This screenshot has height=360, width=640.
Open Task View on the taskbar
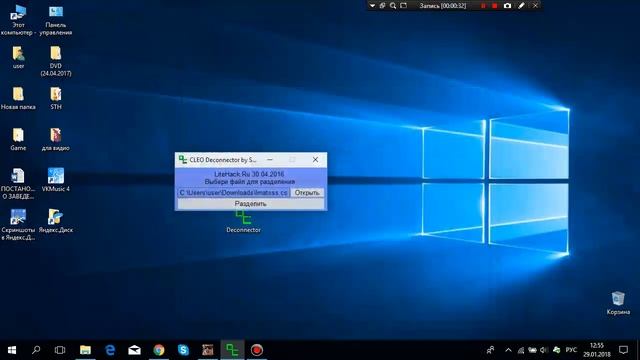(60, 350)
